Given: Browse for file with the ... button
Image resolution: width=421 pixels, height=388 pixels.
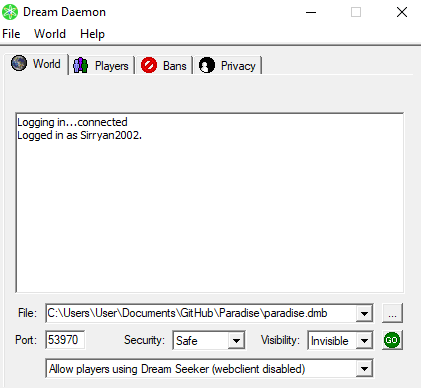Looking at the screenshot, I should [392, 313].
